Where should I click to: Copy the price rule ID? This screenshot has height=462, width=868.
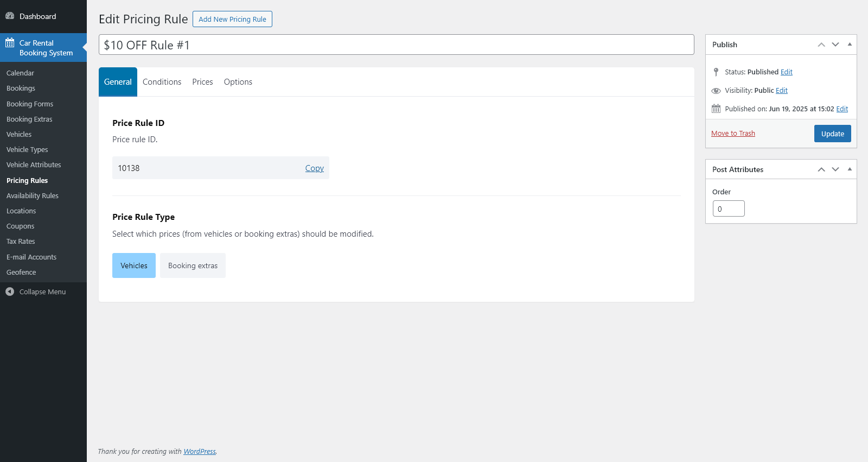(x=314, y=168)
